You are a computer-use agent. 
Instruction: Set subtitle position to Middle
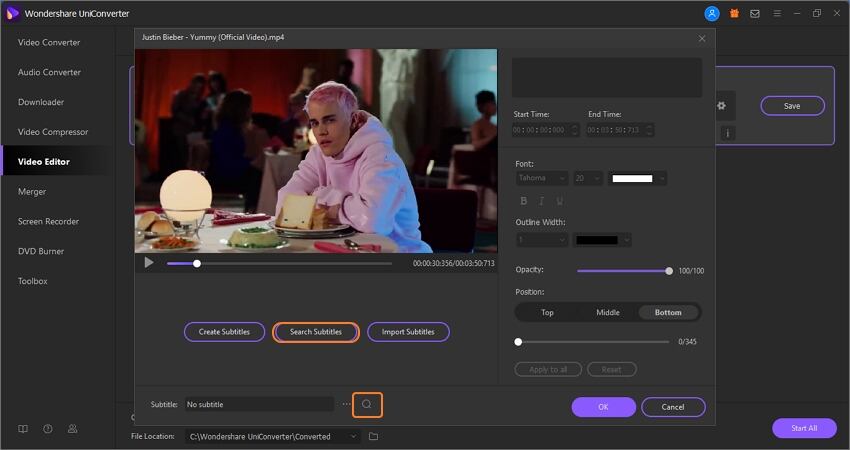(x=608, y=312)
